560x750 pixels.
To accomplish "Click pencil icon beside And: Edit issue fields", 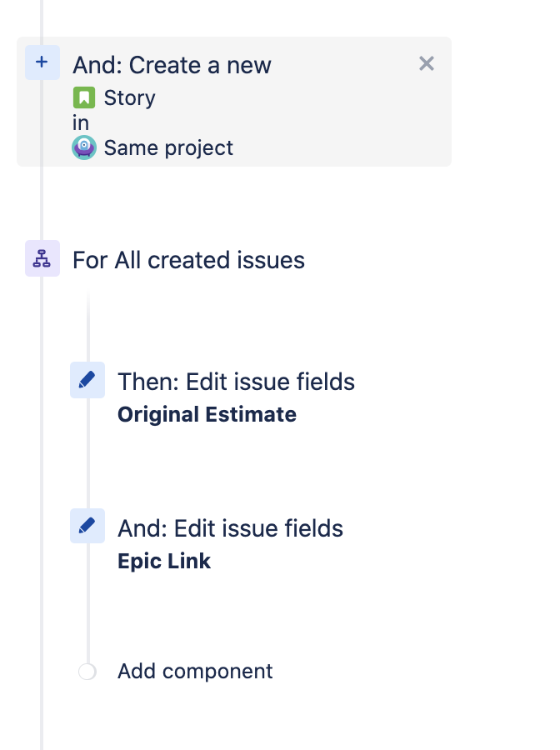I will click(x=87, y=526).
